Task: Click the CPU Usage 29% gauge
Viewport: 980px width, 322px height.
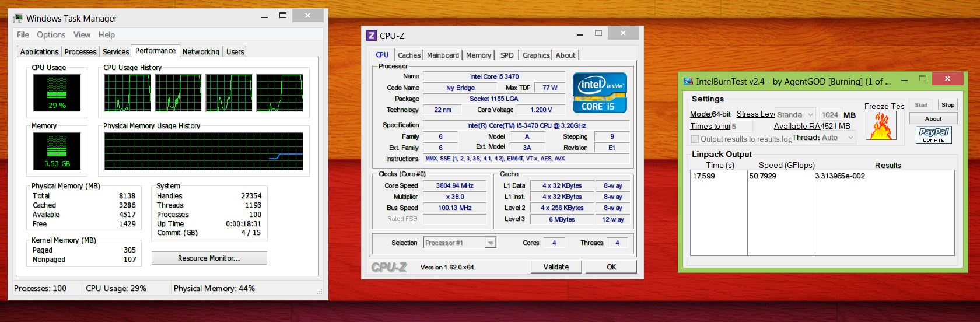Action: [57, 92]
